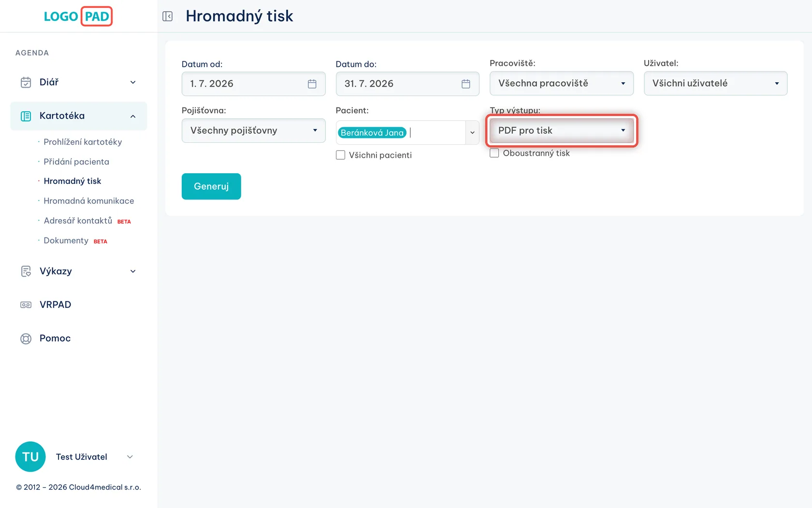Expand the Všechny pojišťovny dropdown

(x=254, y=131)
